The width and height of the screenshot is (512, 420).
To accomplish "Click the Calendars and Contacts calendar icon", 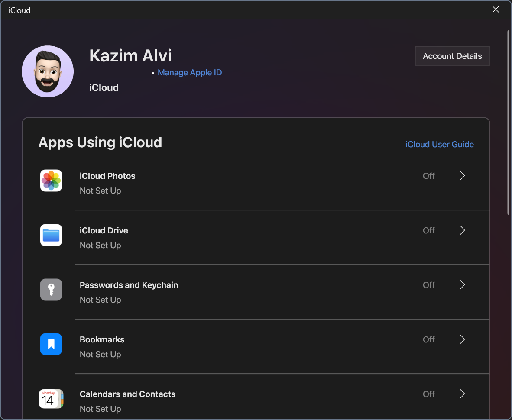I will pyautogui.click(x=51, y=398).
